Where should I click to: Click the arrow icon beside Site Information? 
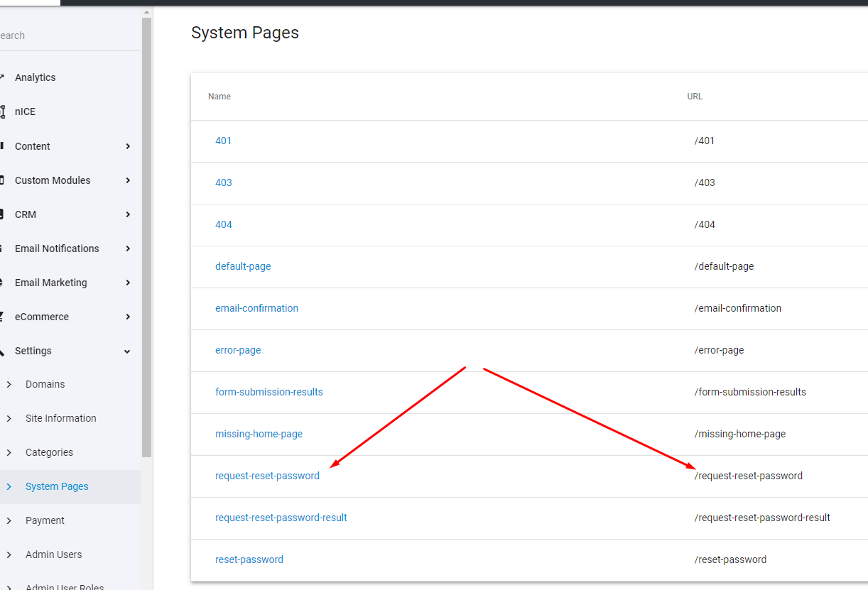tap(9, 418)
